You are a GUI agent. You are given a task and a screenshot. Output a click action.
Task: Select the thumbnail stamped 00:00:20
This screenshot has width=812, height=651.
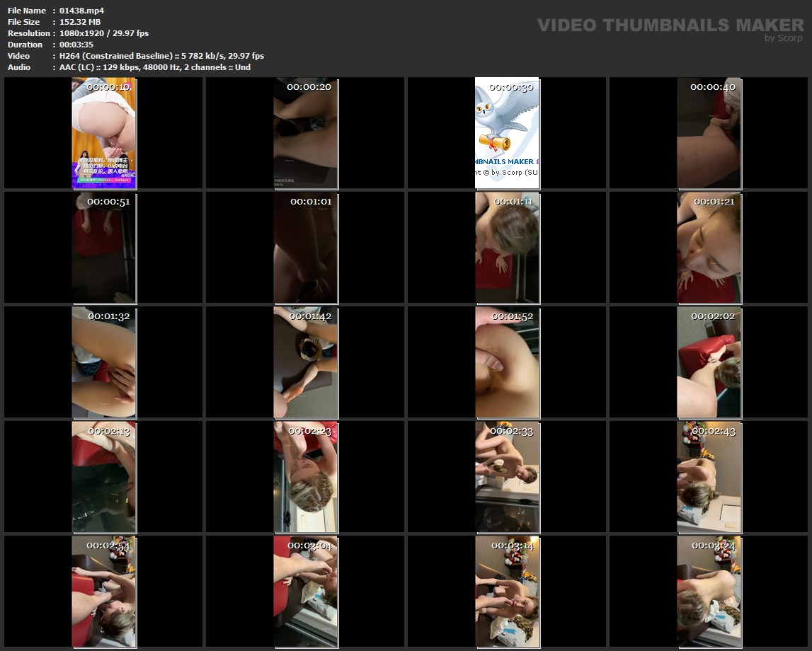[x=306, y=133]
